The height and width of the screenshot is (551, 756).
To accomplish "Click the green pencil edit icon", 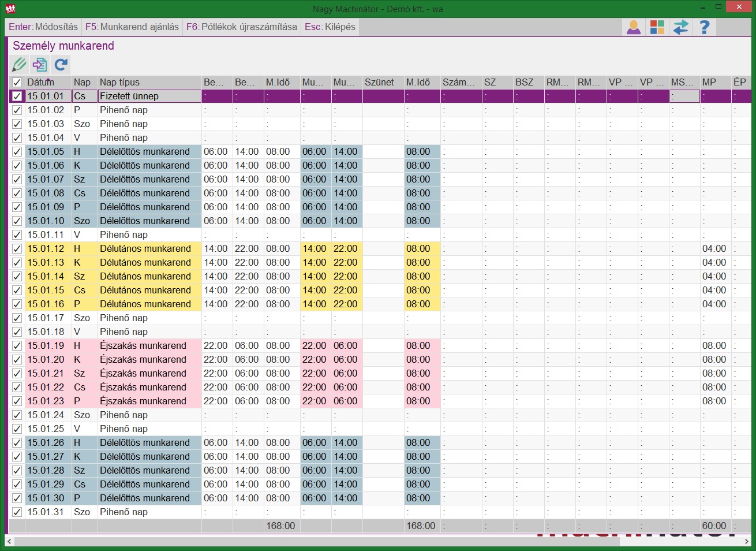I will (19, 64).
